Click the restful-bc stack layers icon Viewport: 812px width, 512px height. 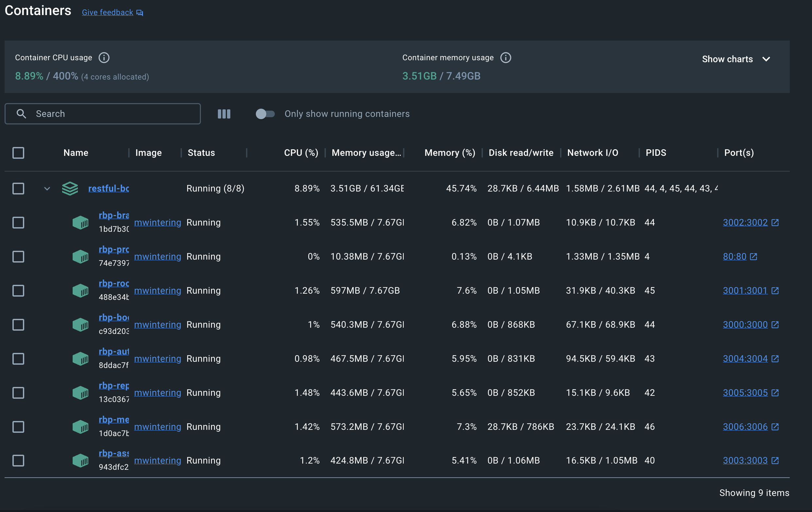(70, 188)
